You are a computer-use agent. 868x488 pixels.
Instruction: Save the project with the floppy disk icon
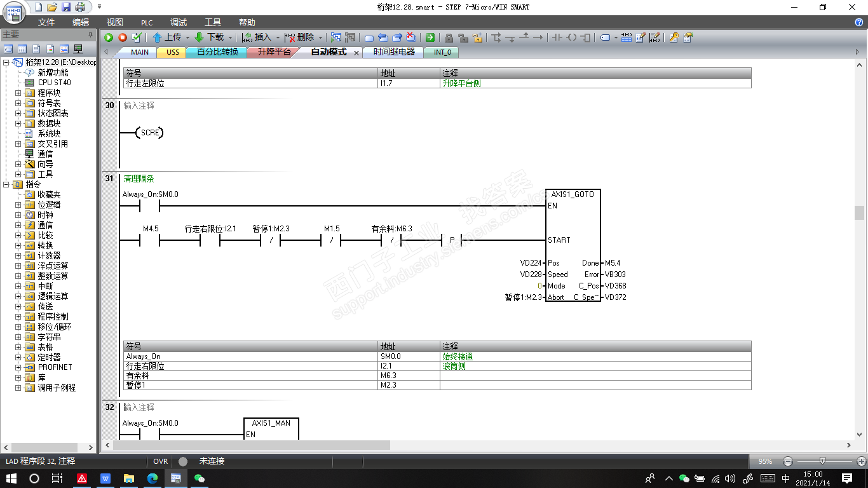(66, 7)
